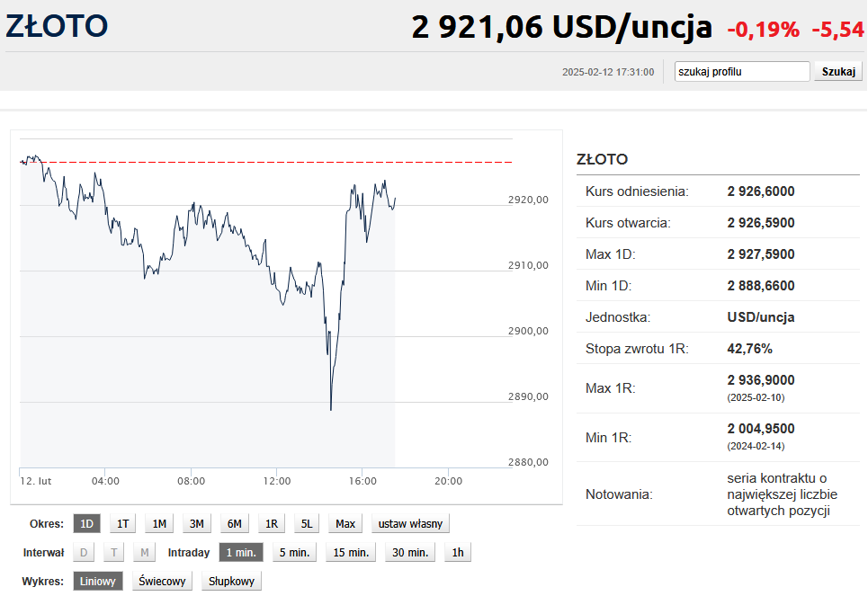868x605 pixels.
Task: Switch chart type to Liniowy
Action: 98,582
